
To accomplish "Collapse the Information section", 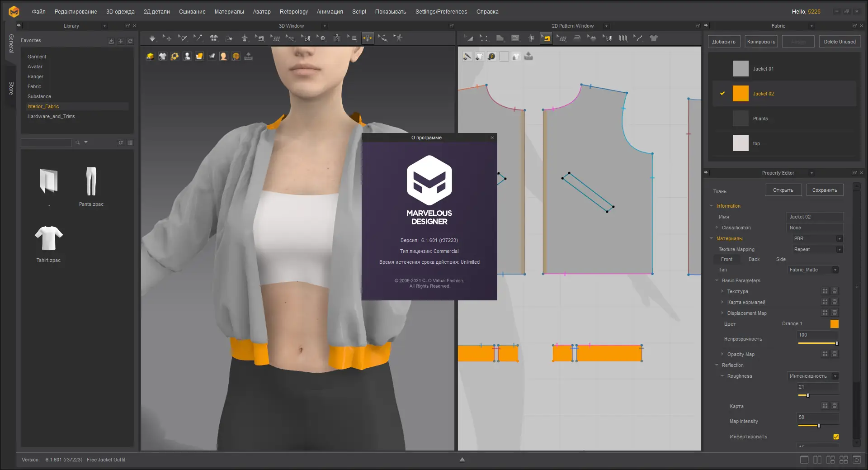I will coord(711,206).
